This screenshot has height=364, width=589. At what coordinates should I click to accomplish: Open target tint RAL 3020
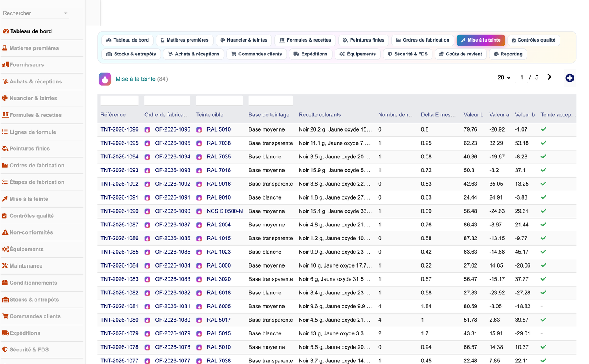218,279
